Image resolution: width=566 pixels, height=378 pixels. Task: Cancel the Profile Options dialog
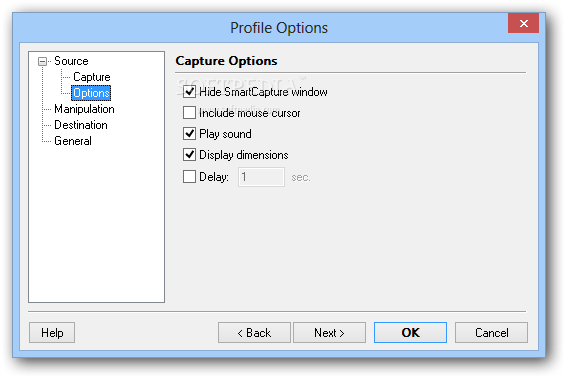tap(491, 333)
